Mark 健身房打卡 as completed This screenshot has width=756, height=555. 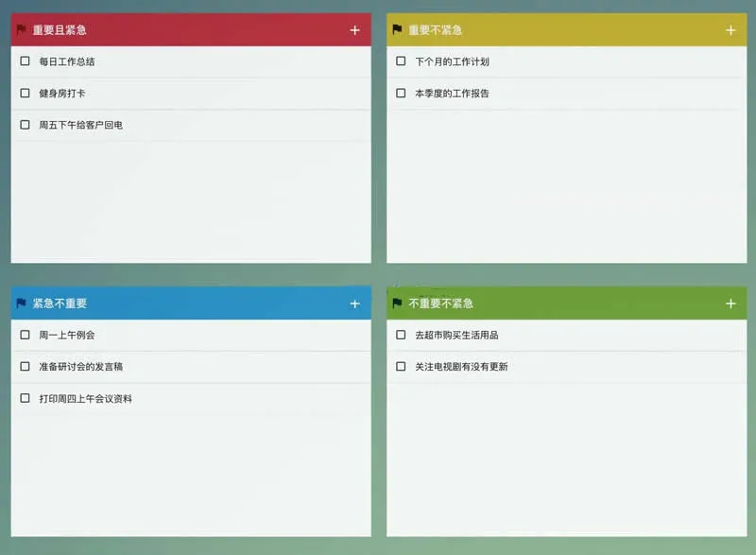click(26, 94)
